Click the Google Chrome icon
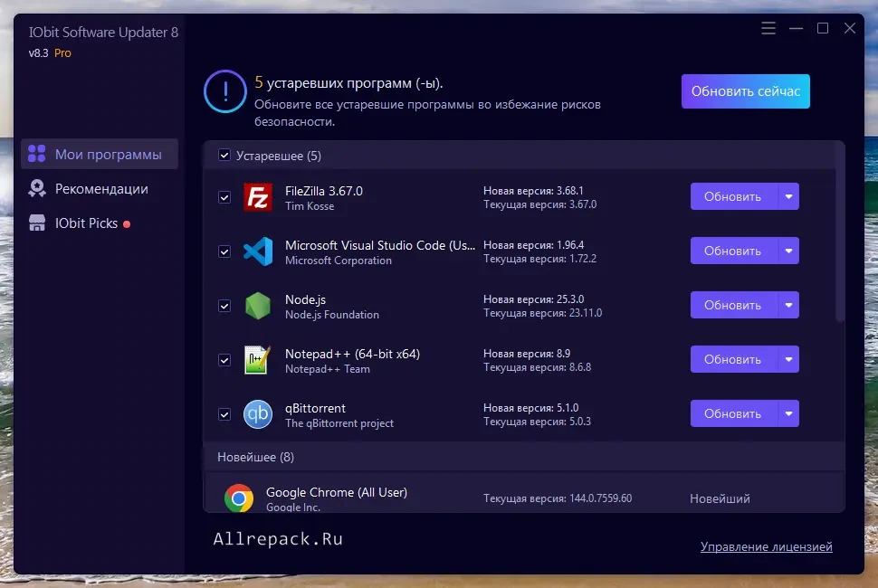Image resolution: width=878 pixels, height=588 pixels. coord(239,498)
